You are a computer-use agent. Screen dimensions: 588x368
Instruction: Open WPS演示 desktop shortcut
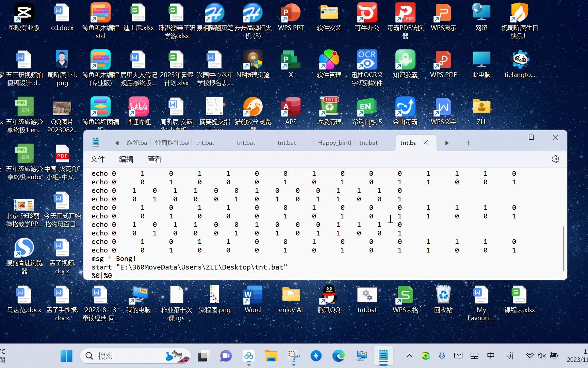pyautogui.click(x=443, y=17)
